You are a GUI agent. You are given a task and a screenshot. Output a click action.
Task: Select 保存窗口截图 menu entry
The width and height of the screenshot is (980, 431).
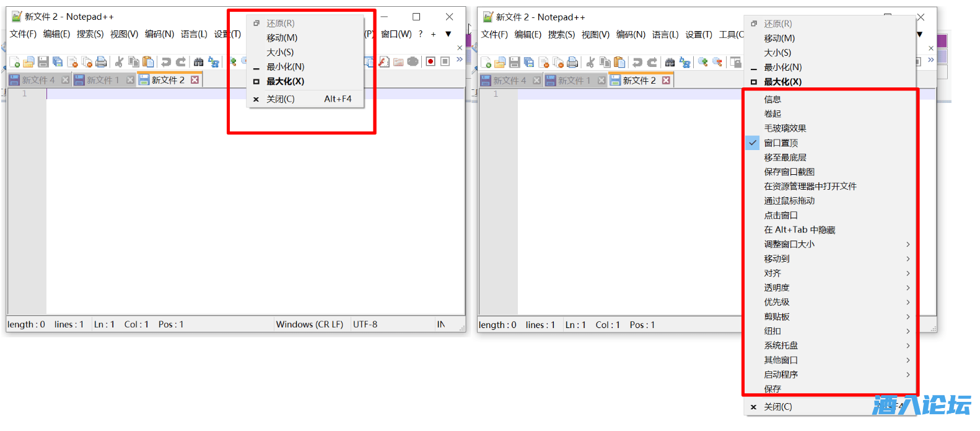point(830,172)
